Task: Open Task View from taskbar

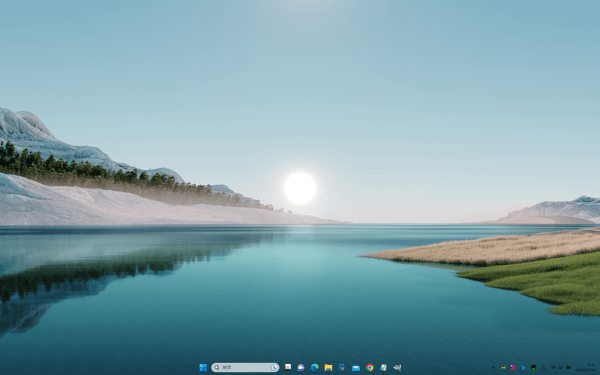Action: click(x=287, y=367)
